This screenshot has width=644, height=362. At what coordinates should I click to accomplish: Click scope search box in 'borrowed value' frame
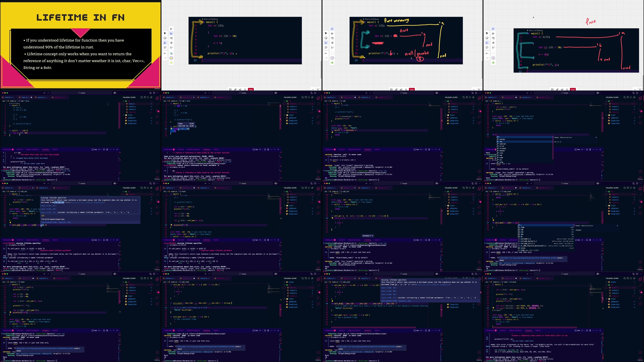click(81, 93)
